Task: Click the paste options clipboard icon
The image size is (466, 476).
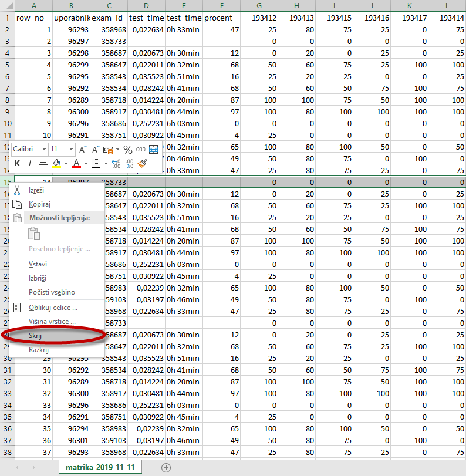Action: (34, 234)
